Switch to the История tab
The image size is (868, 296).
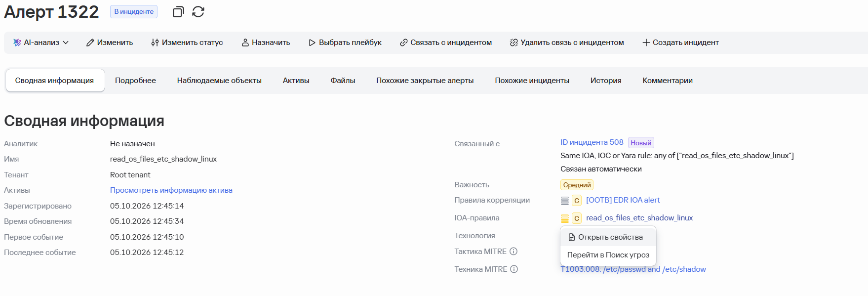[x=606, y=81]
